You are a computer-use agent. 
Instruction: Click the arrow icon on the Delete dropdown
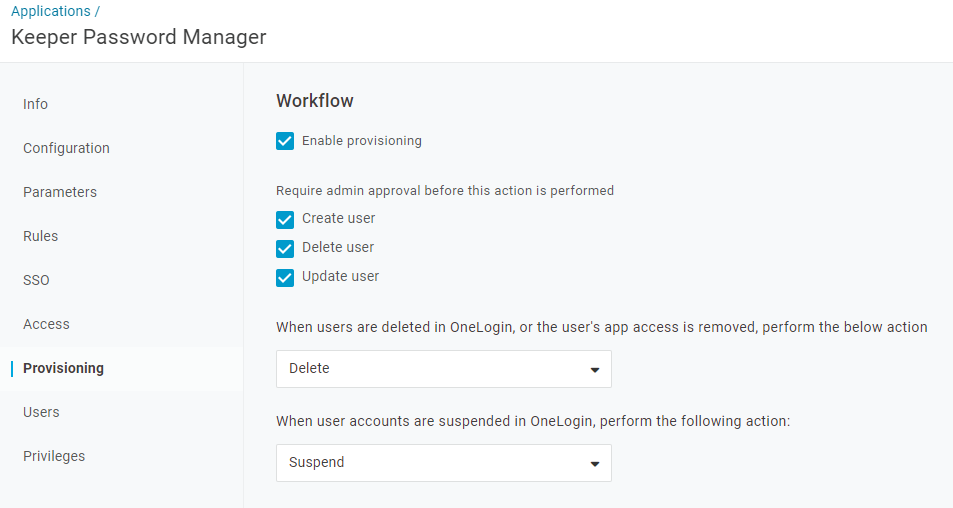(595, 370)
